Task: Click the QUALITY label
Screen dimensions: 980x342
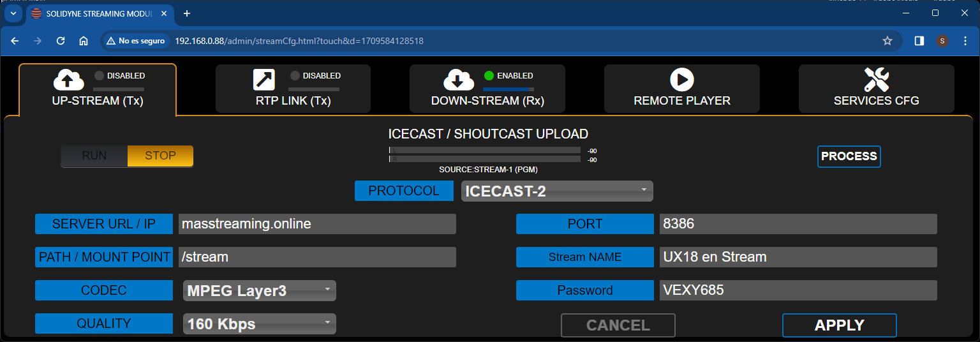Action: [104, 323]
